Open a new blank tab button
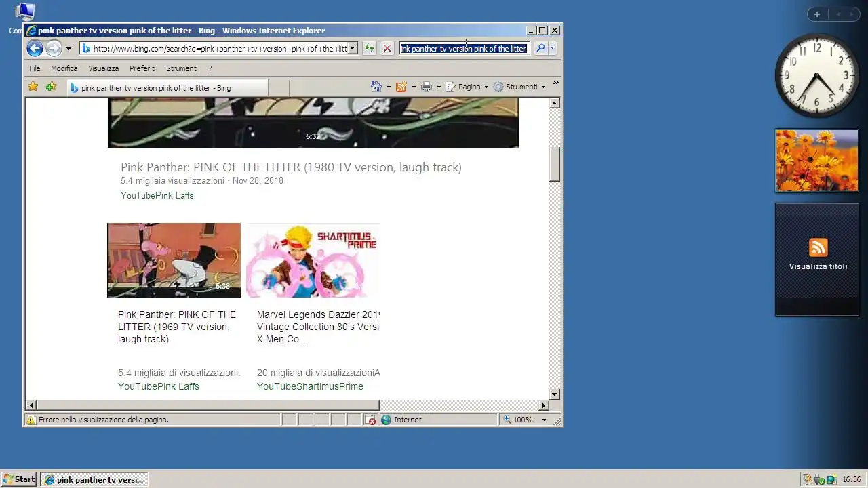This screenshot has height=488, width=868. [x=279, y=87]
